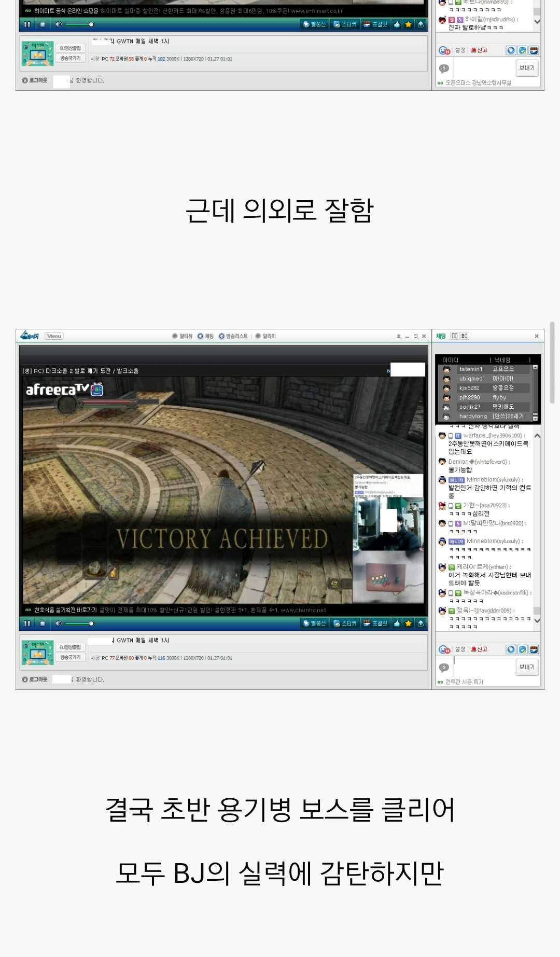Image resolution: width=560 pixels, height=957 pixels.
Task: Mute the speaker icon in lower player
Action: tap(58, 623)
